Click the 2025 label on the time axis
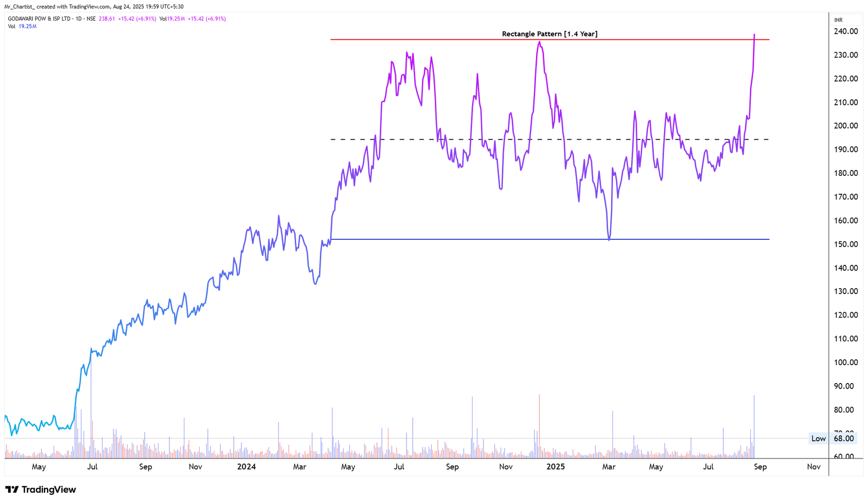 [x=557, y=467]
